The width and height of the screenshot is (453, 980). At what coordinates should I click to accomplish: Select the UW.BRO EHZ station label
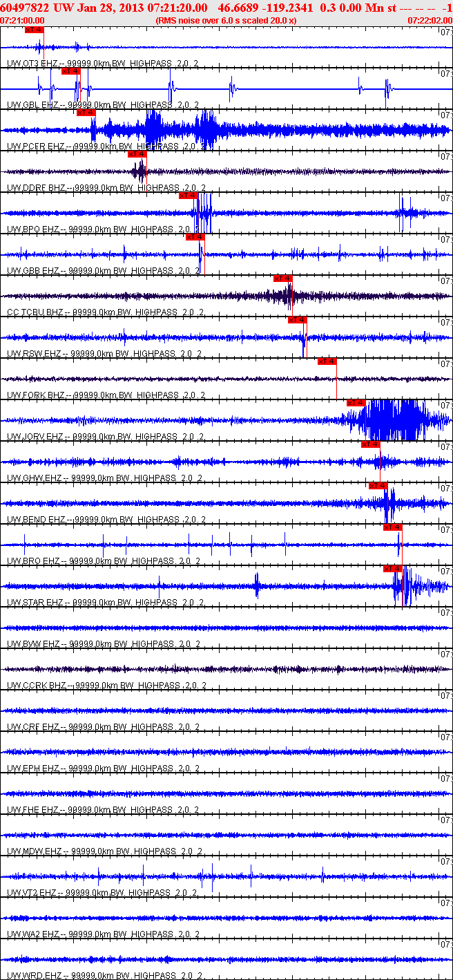32,561
